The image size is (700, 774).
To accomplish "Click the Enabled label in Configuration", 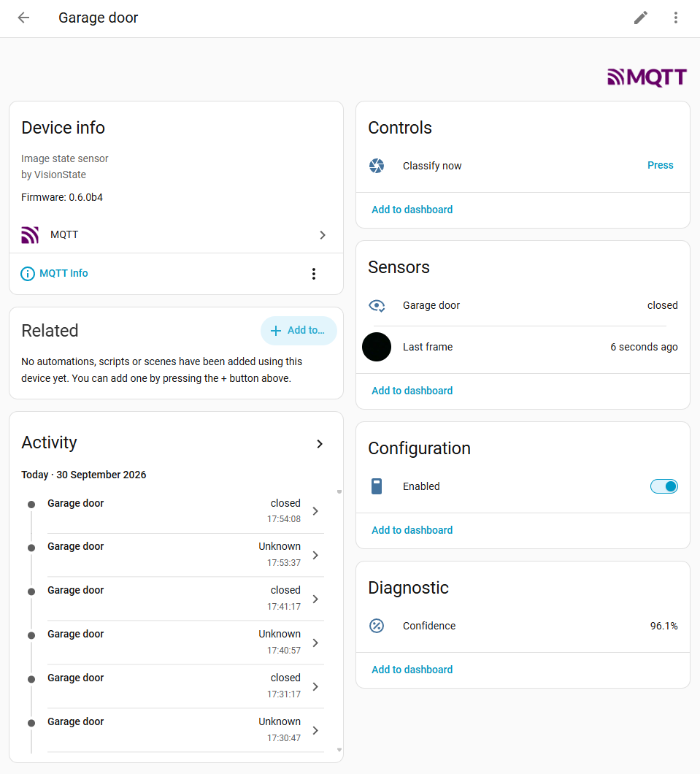I will pos(421,486).
